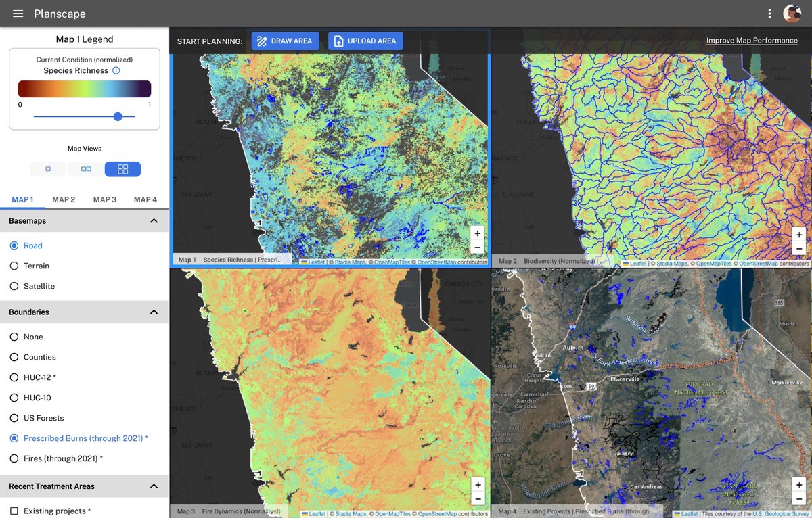The image size is (812, 518).
Task: Adjust the Species Richness opacity slider
Action: point(118,116)
